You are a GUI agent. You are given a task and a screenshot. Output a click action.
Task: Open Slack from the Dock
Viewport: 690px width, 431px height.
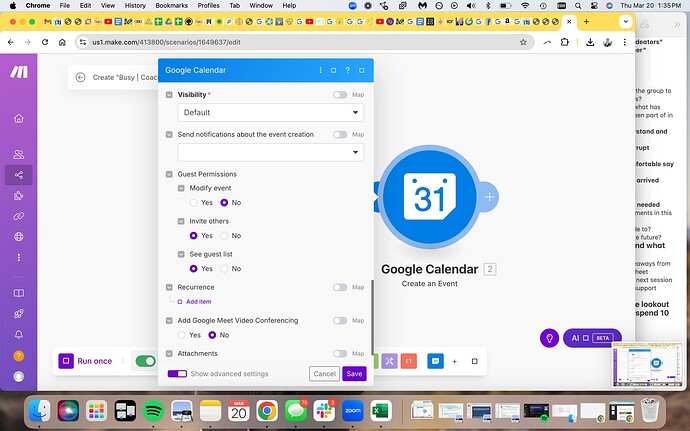click(x=324, y=412)
